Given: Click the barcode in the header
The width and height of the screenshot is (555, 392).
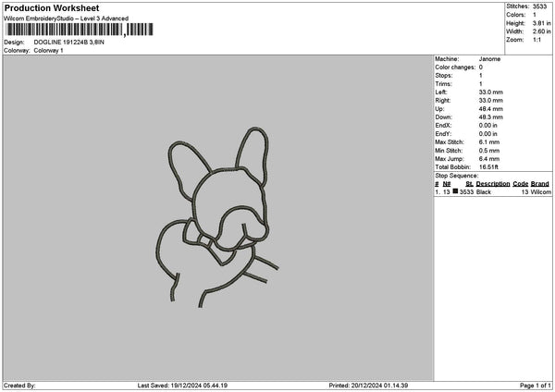Looking at the screenshot, I should 80,30.
